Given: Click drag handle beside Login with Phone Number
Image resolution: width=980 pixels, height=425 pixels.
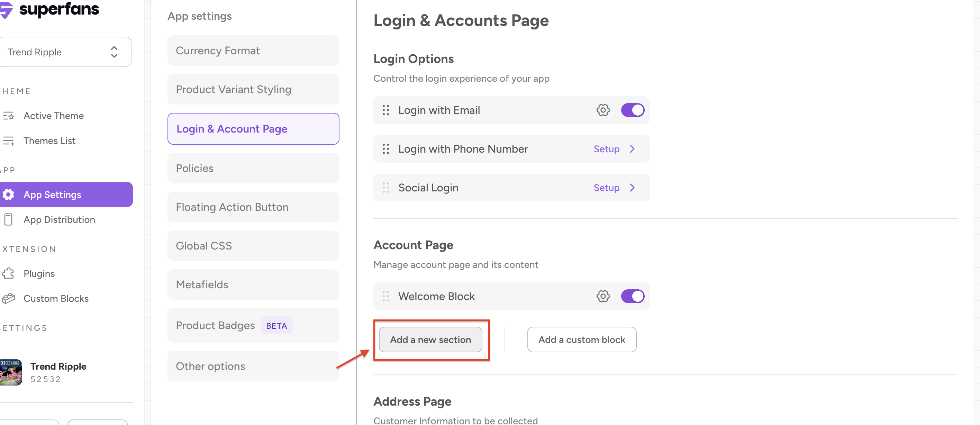Looking at the screenshot, I should pos(385,149).
